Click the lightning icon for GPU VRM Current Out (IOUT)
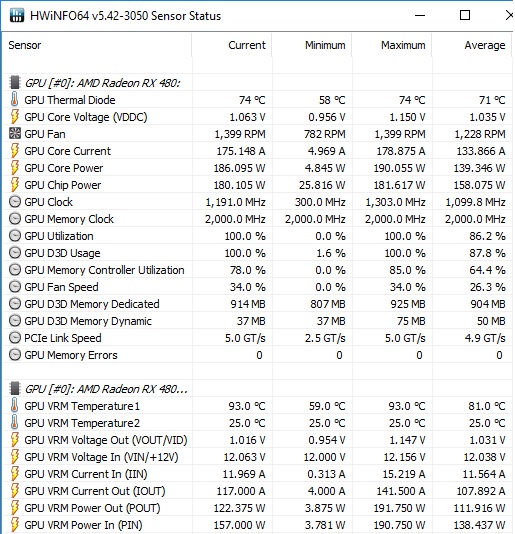The height and width of the screenshot is (534, 515). [x=15, y=491]
